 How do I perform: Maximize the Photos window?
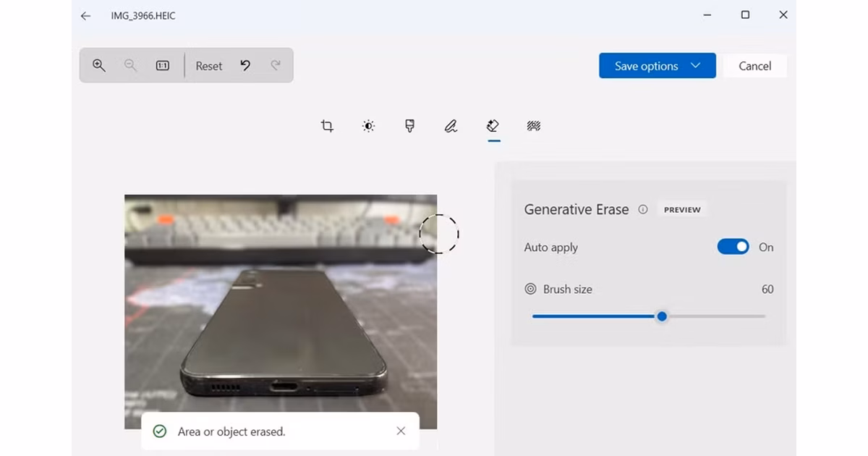(x=745, y=14)
